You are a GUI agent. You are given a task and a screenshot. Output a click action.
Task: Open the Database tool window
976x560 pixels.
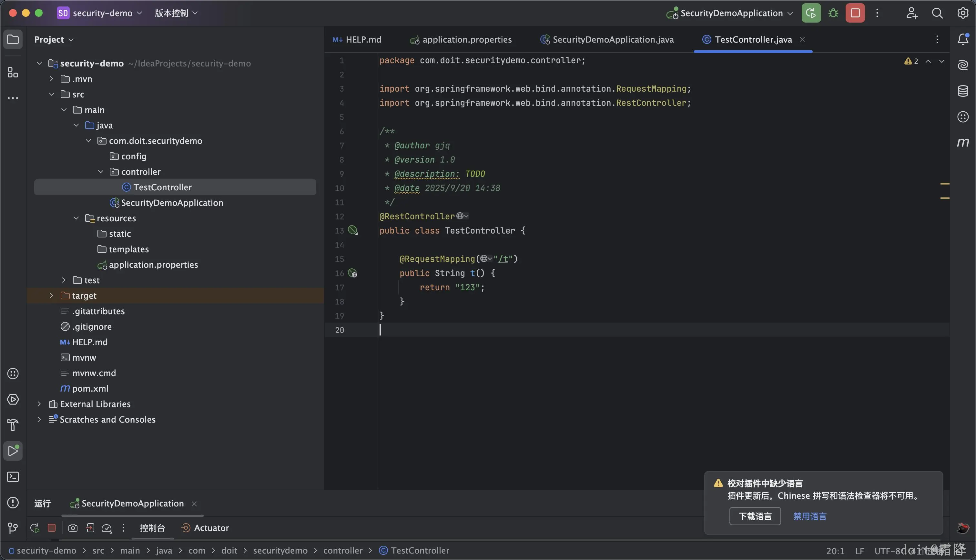(x=962, y=91)
